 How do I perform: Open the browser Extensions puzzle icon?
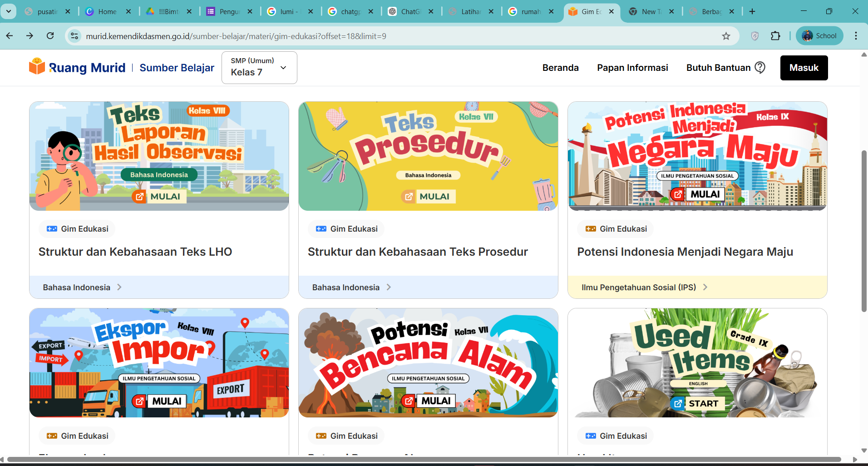(x=775, y=36)
